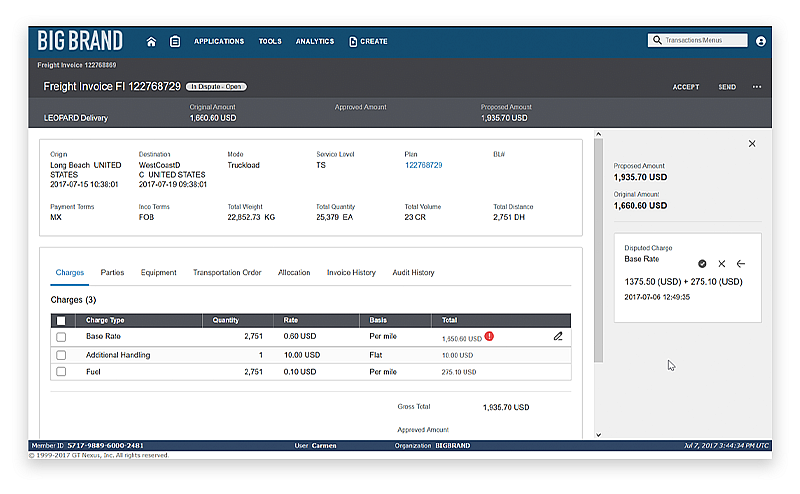Screen dimensions: 800x494
Task: Open Plan link 122768729
Action: (423, 165)
